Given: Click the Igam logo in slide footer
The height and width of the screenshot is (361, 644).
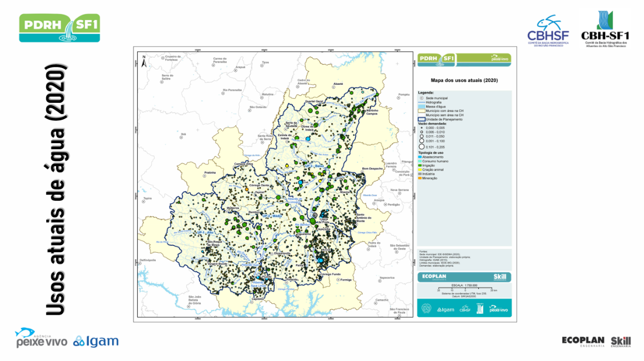Looking at the screenshot, I should point(96,341).
